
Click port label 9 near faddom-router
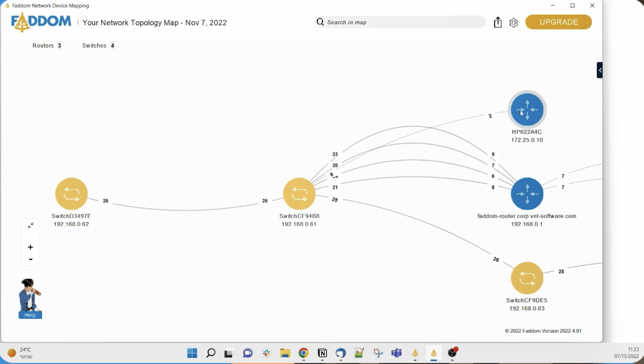(x=493, y=154)
